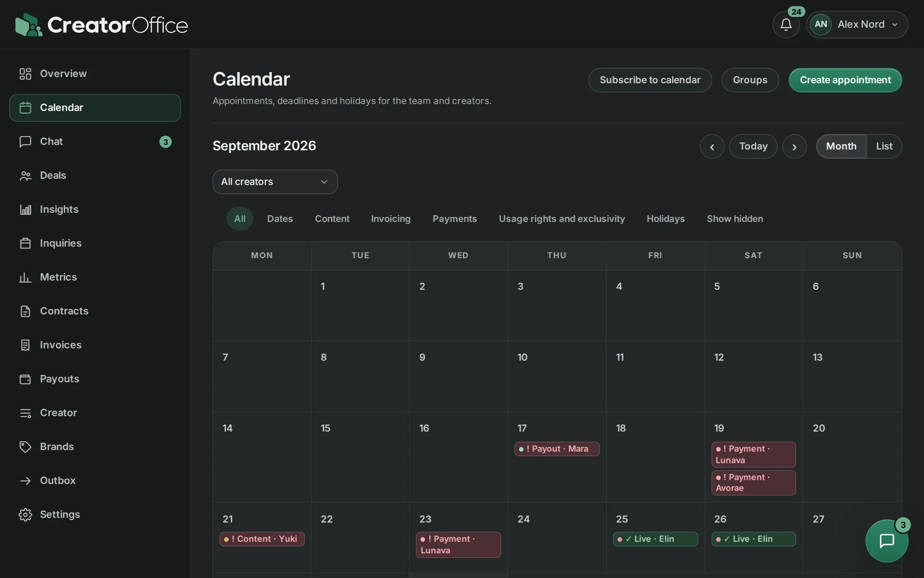The image size is (924, 578).
Task: Open the Contracts section in the sidebar
Action: (95, 311)
